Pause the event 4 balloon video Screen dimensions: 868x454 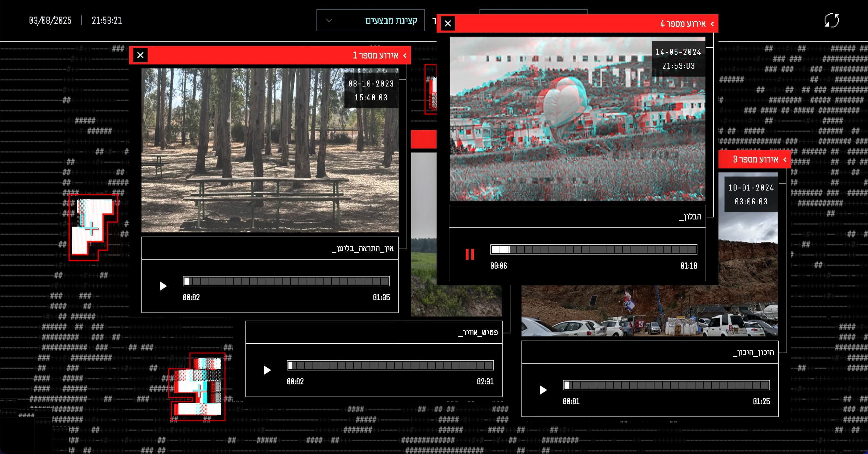(x=470, y=254)
